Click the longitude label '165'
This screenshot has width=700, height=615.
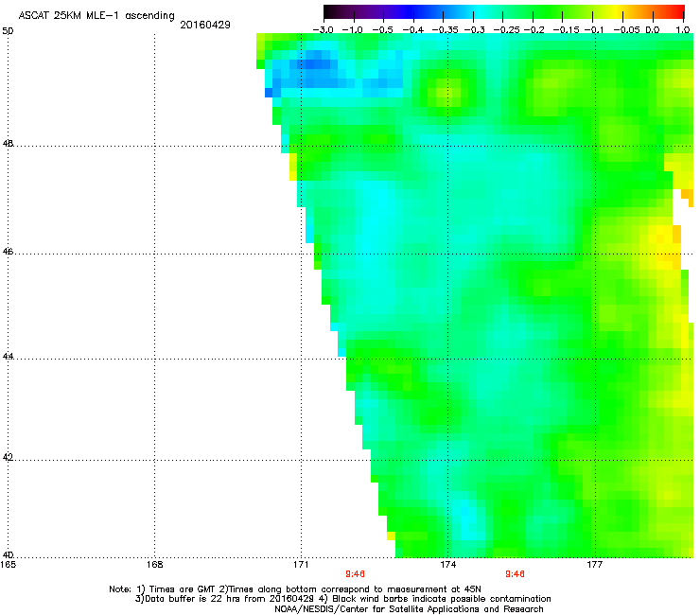8,565
